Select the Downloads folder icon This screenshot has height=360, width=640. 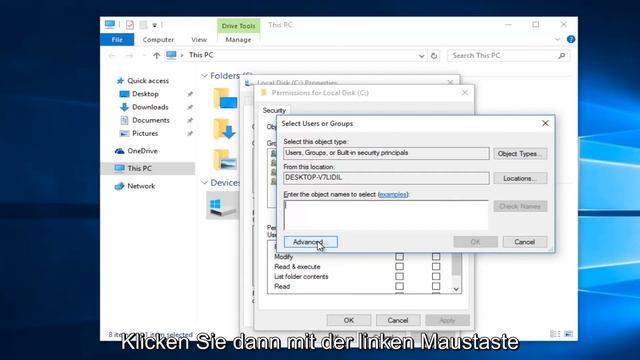(225, 129)
